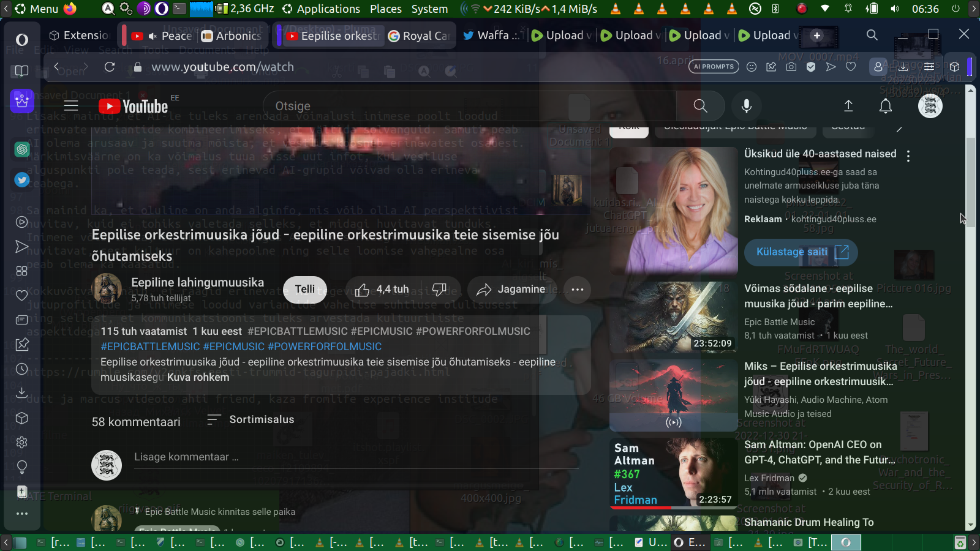Open Bookmarks heart in the Opera sidebar
The height and width of the screenshot is (551, 980).
tap(22, 296)
